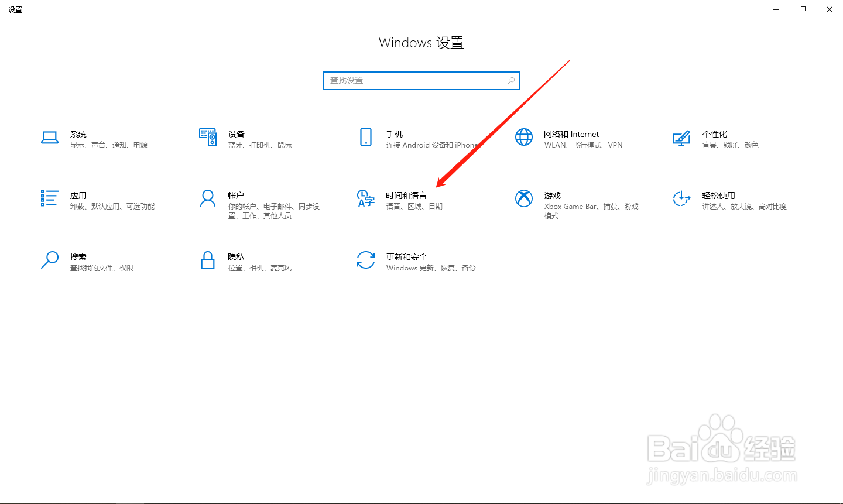Select the magnifier icon beside 搜索 category
Viewport: 843px width, 504px height.
click(x=50, y=260)
